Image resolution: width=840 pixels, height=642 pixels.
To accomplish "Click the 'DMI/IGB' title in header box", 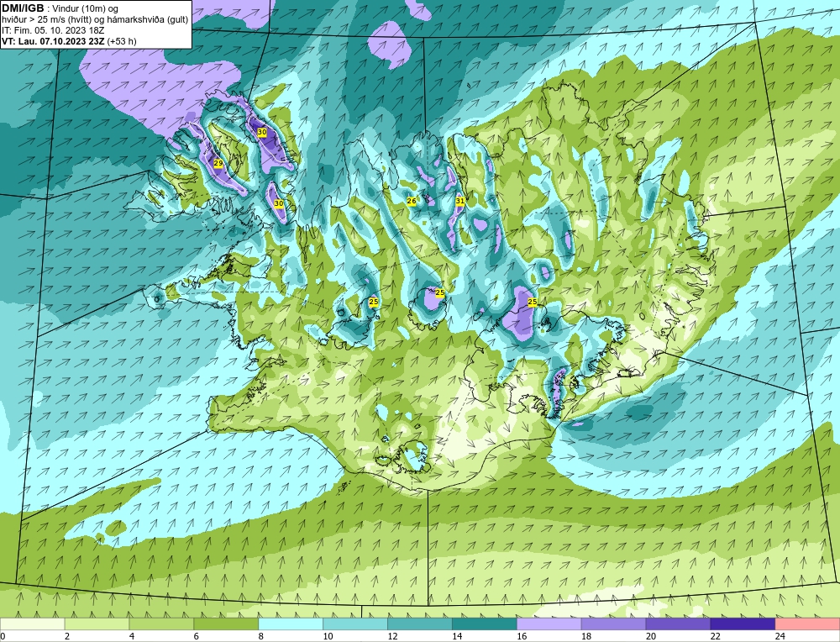I will tap(23, 8).
